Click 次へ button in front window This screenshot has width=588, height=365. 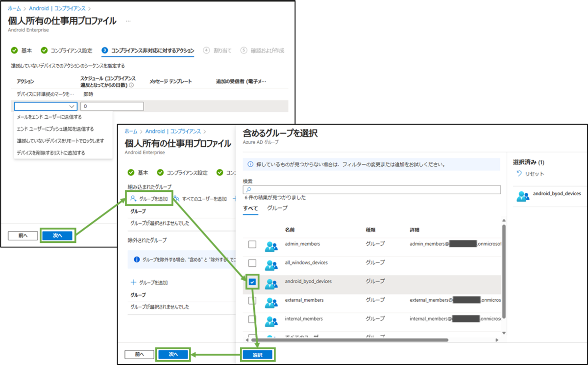[x=173, y=354]
